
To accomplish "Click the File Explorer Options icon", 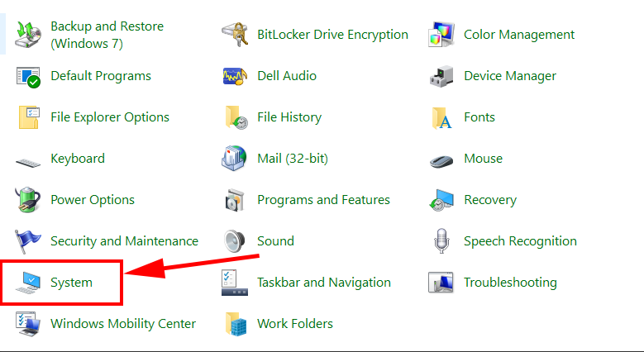I will coord(29,117).
